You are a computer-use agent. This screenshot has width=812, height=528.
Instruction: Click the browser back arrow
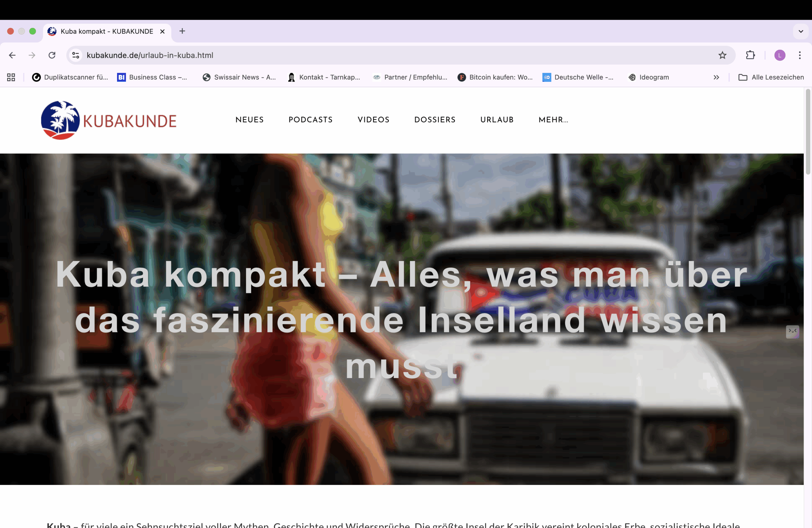tap(12, 55)
